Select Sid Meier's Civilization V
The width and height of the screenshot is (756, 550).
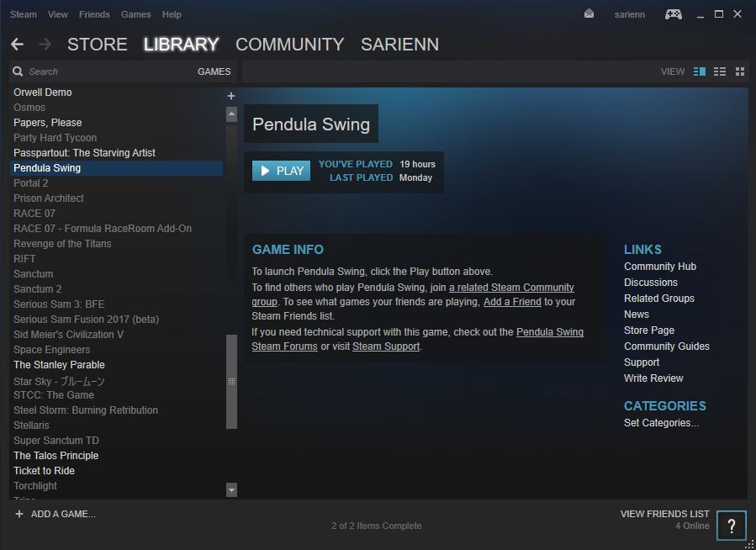116,335
